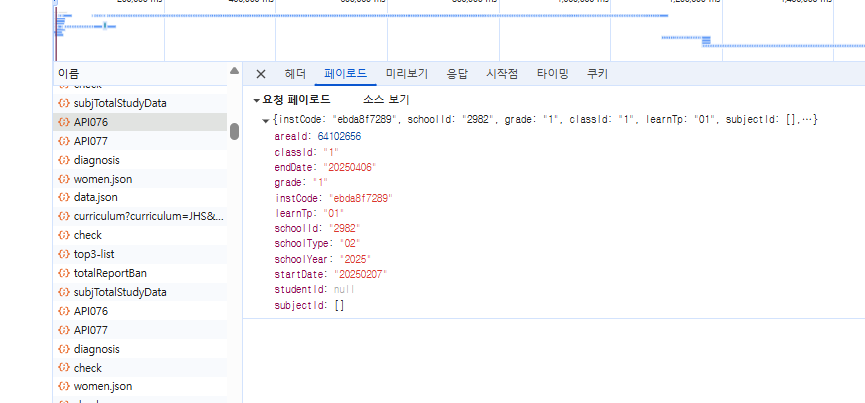Click the request list scroll-up arrow
The width and height of the screenshot is (865, 403).
click(x=235, y=72)
